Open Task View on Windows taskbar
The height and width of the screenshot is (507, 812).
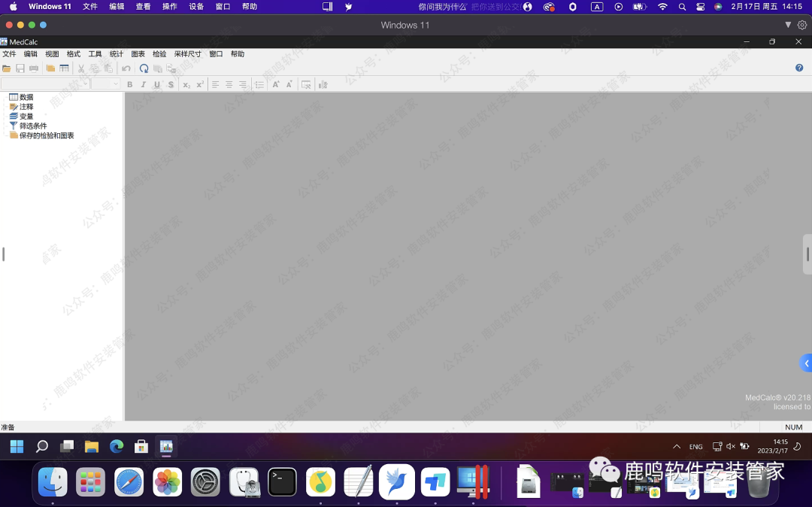coord(67,446)
